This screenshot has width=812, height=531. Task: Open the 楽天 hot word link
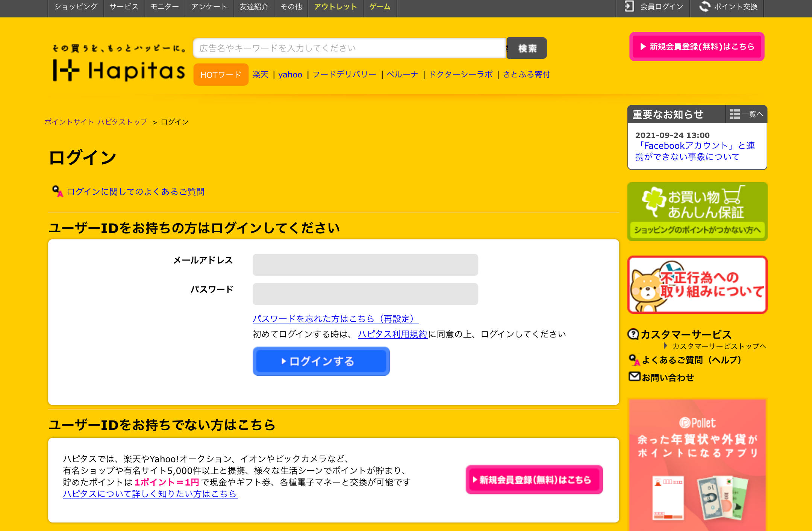260,74
